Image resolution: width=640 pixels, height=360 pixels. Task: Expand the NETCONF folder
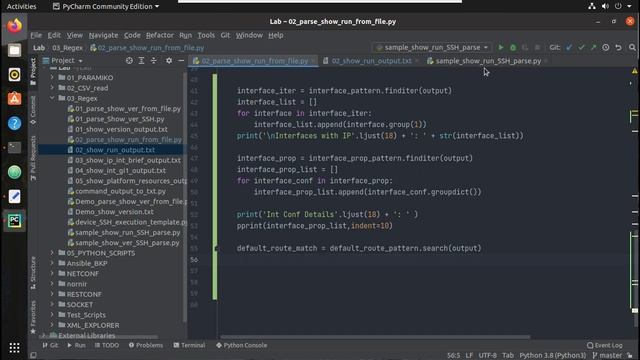coord(52,273)
